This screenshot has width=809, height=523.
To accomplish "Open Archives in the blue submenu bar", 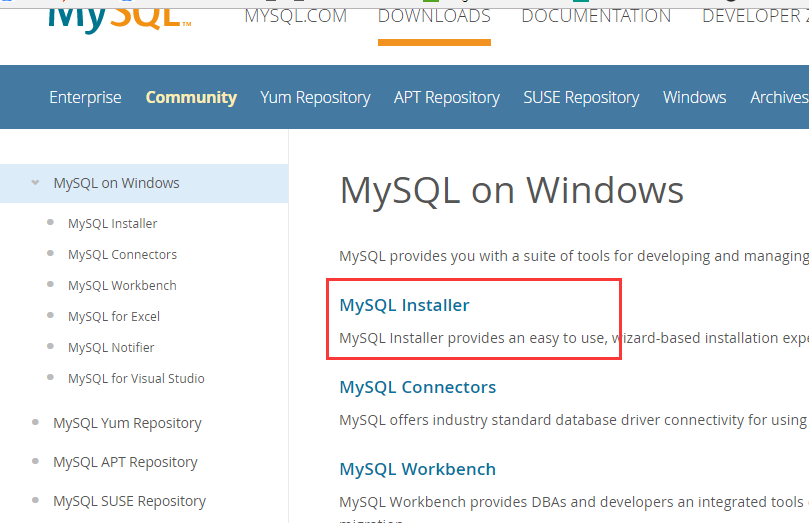I will (779, 97).
